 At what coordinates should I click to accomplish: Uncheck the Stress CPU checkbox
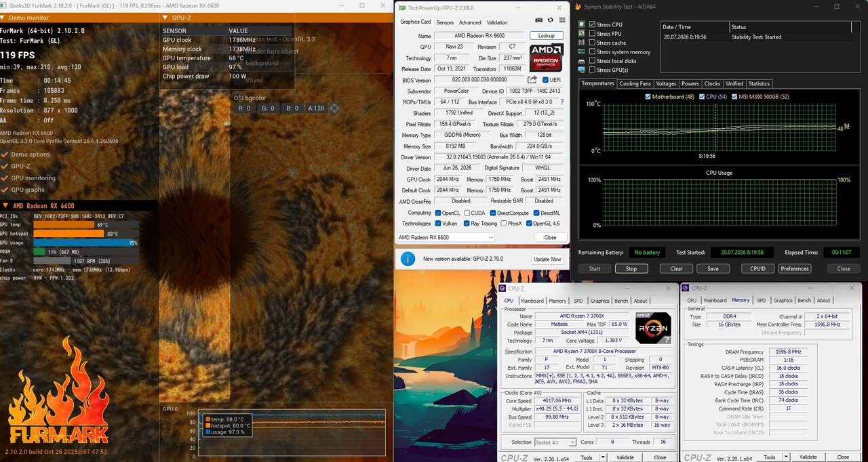(x=593, y=24)
